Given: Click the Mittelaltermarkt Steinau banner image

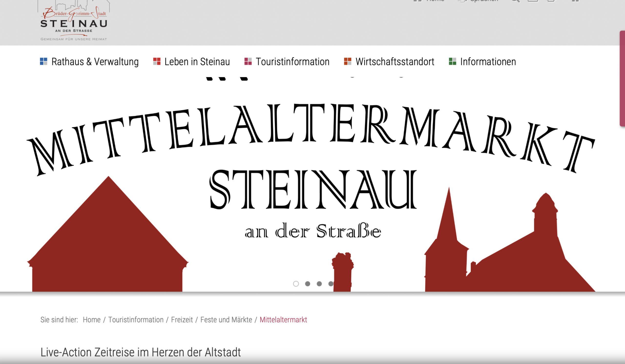Looking at the screenshot, I should coord(312,184).
